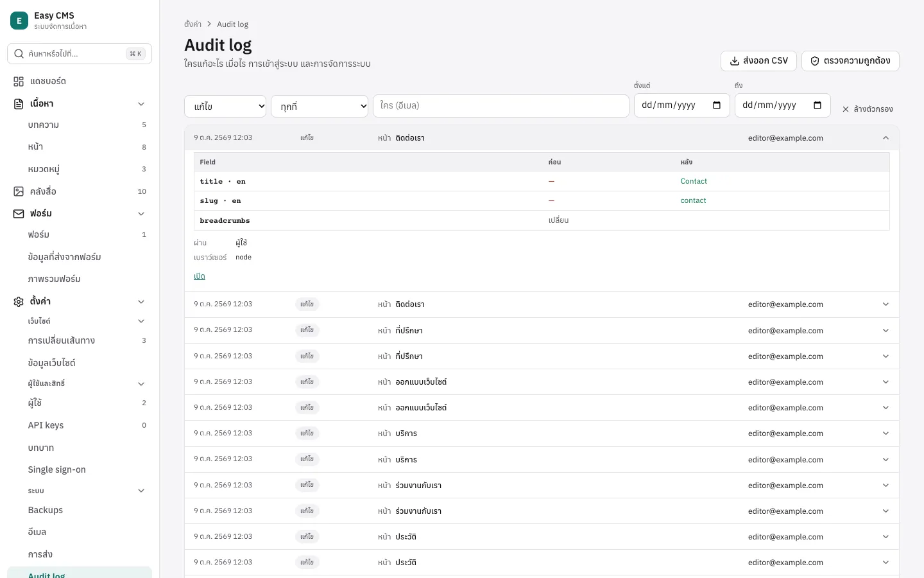The height and width of the screenshot is (578, 924).
Task: Click the X icon beside ล้างตัวกรอง
Action: (x=846, y=109)
